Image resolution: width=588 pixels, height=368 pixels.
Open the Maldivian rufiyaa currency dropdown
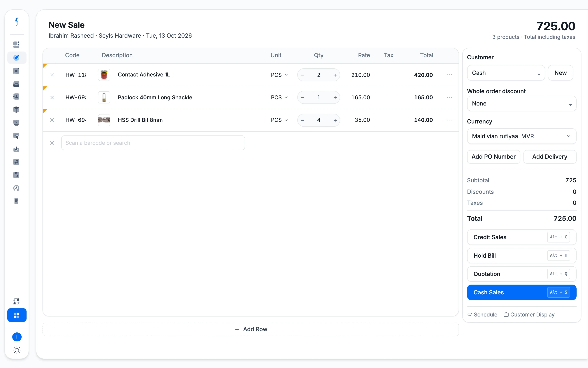(x=521, y=136)
